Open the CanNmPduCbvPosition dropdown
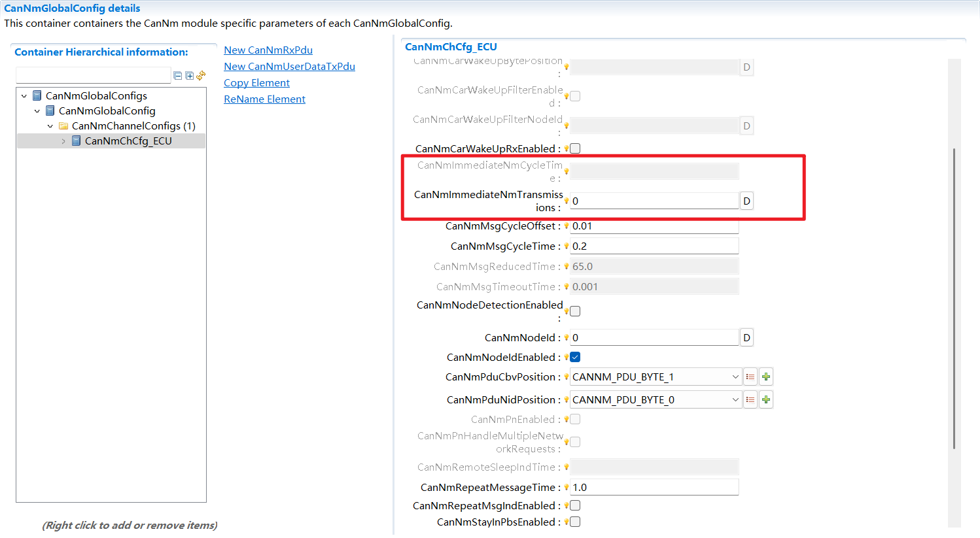The width and height of the screenshot is (980, 538). 735,377
